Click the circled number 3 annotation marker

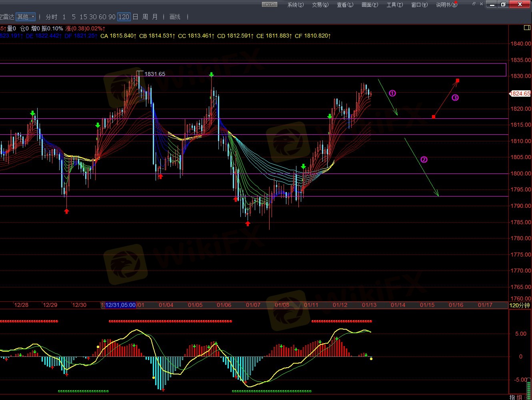[455, 98]
